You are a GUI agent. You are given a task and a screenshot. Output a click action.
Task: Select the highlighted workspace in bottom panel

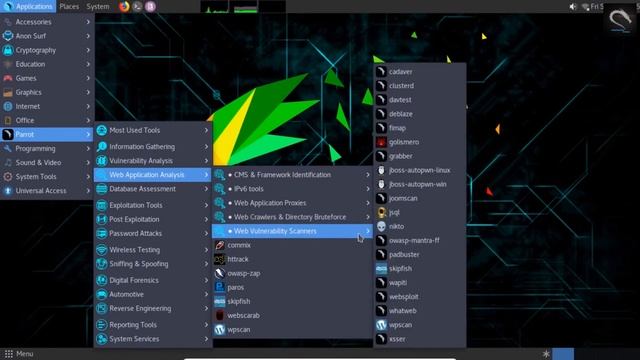(x=563, y=354)
